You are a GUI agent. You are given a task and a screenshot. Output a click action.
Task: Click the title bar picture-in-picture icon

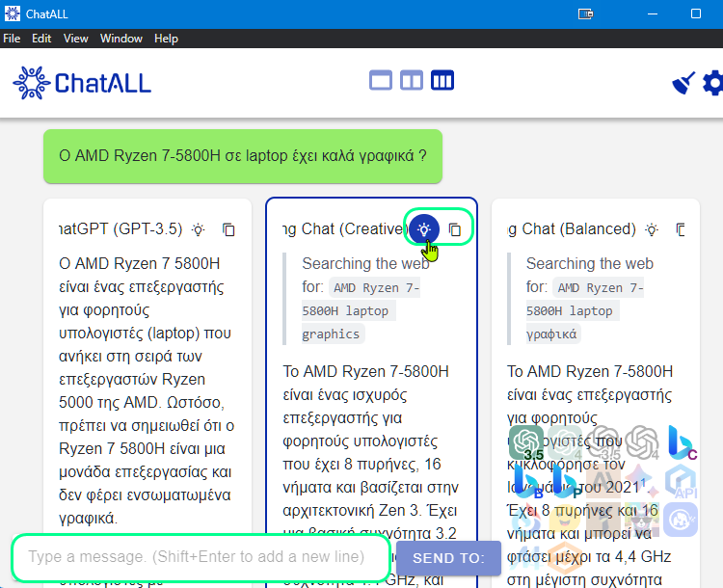pyautogui.click(x=585, y=13)
